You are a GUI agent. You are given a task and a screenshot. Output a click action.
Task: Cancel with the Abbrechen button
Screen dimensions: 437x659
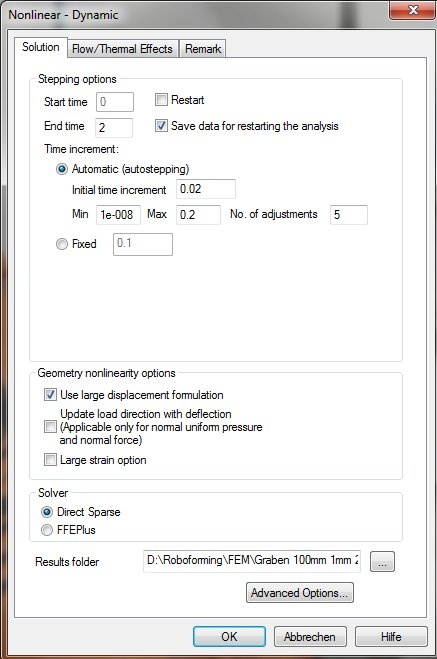tap(310, 636)
